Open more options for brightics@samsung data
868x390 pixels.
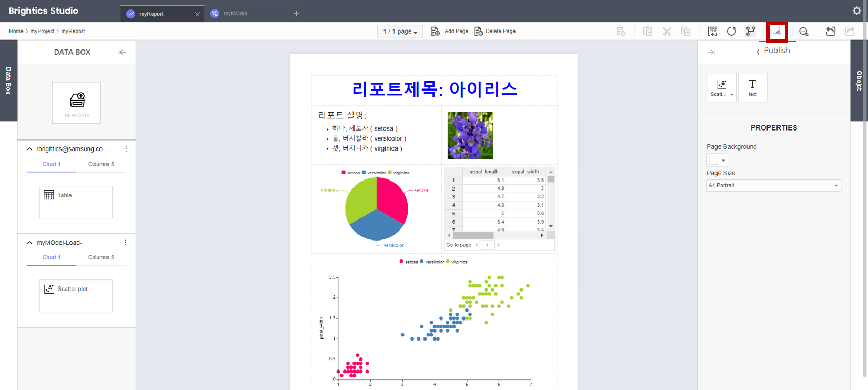(x=126, y=149)
